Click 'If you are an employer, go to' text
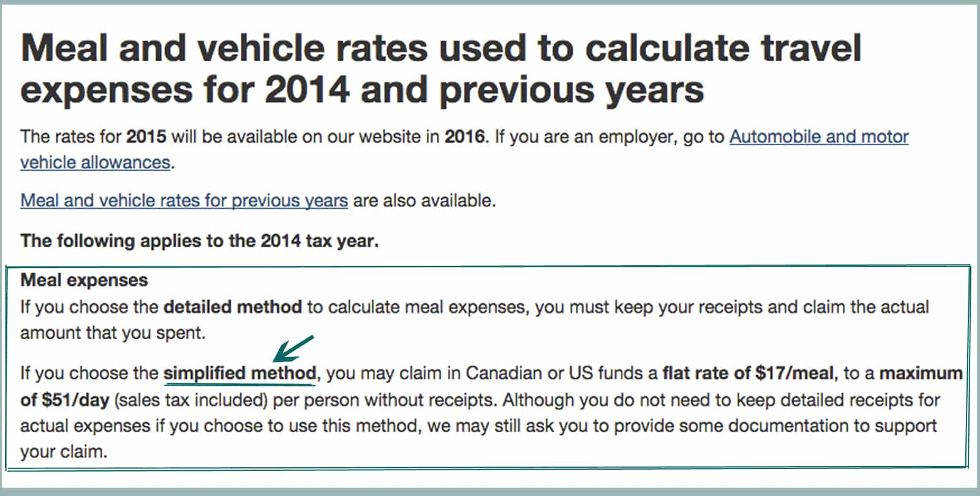 (x=609, y=137)
